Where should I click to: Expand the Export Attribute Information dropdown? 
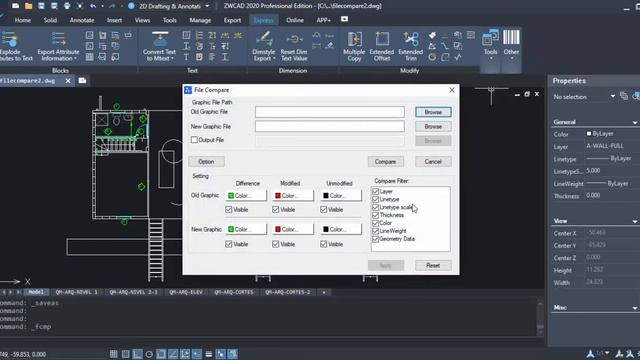pyautogui.click(x=76, y=59)
